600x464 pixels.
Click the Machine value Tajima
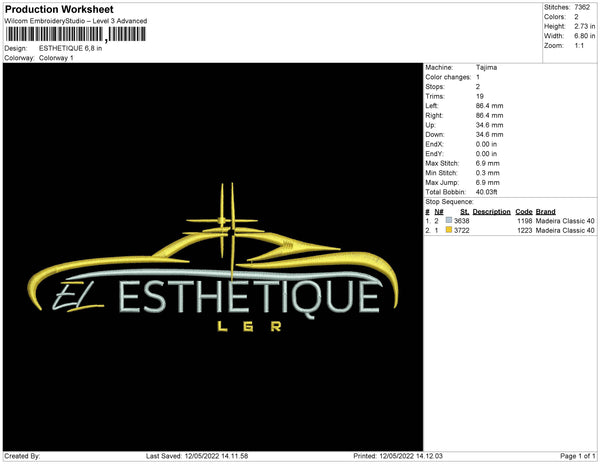click(x=486, y=67)
